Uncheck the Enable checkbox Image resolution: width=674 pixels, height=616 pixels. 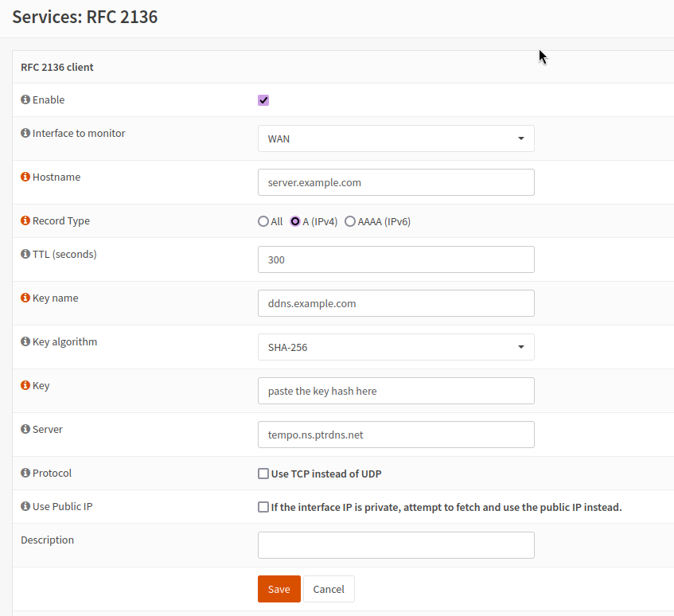[x=263, y=100]
